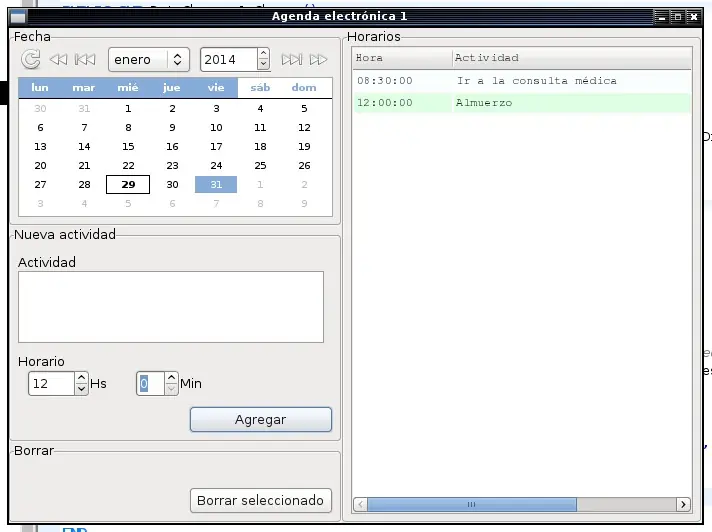Select day 15 in the calendar

pyautogui.click(x=128, y=146)
